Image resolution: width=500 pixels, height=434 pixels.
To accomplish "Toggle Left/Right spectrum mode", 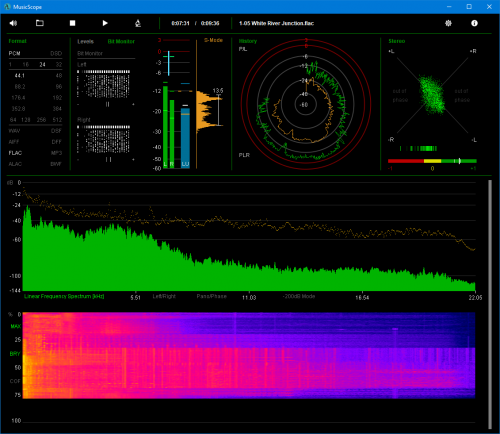I will (x=164, y=296).
